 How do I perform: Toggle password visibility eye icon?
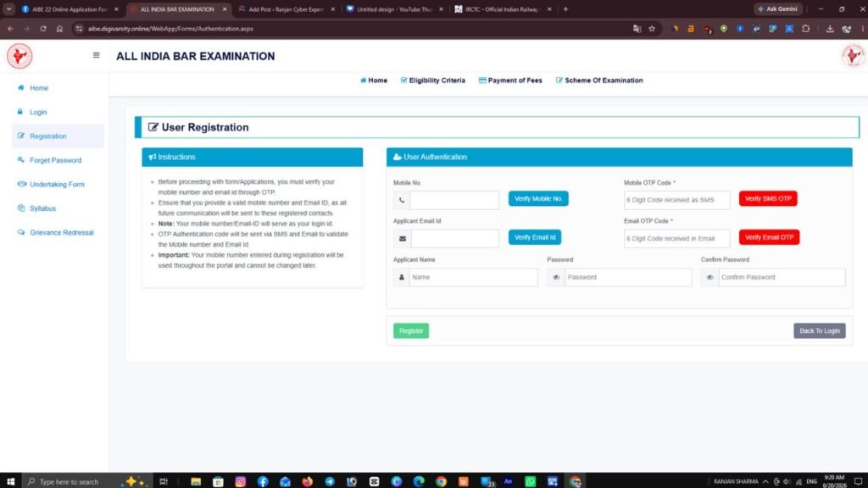click(556, 277)
